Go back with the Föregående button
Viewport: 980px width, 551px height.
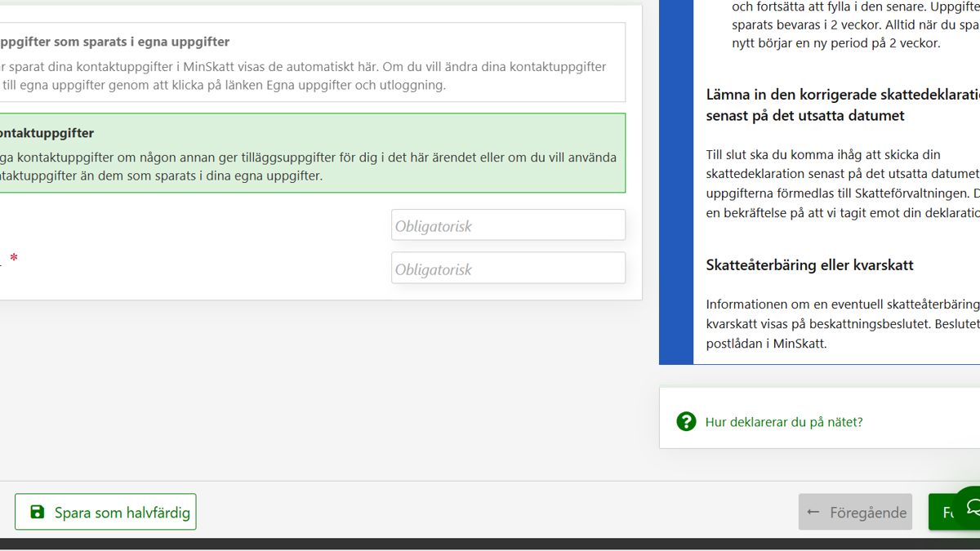855,512
